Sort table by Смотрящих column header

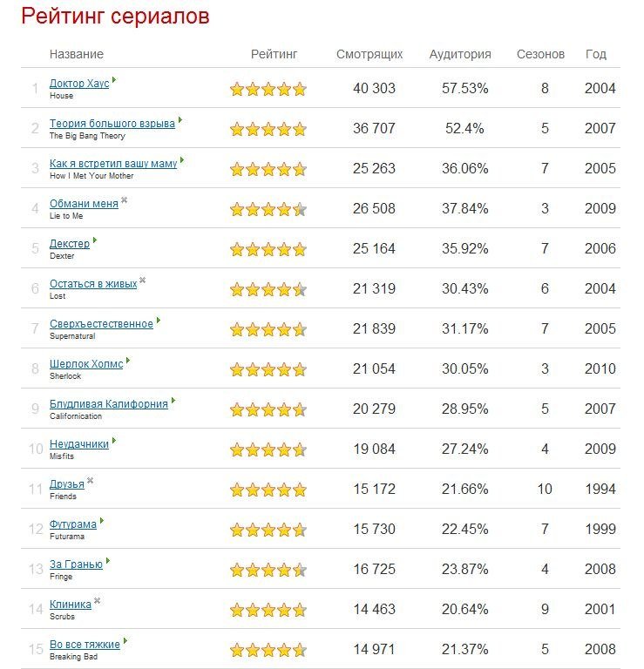tap(369, 54)
